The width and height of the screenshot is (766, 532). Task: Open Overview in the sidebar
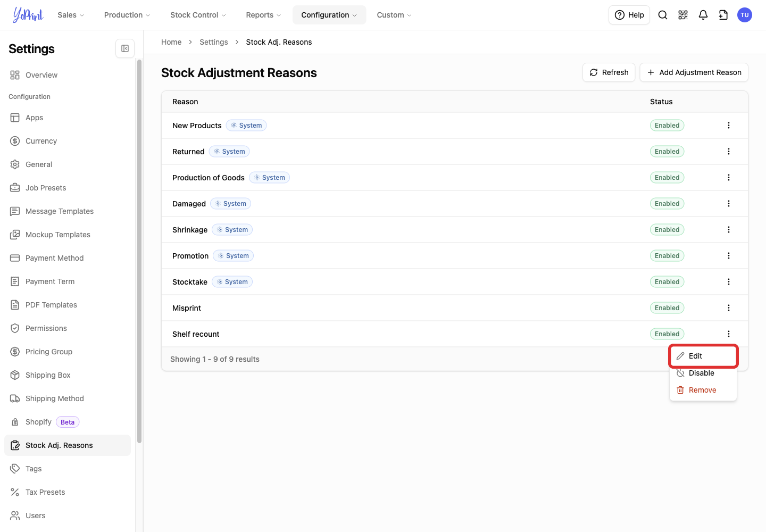coord(68,75)
